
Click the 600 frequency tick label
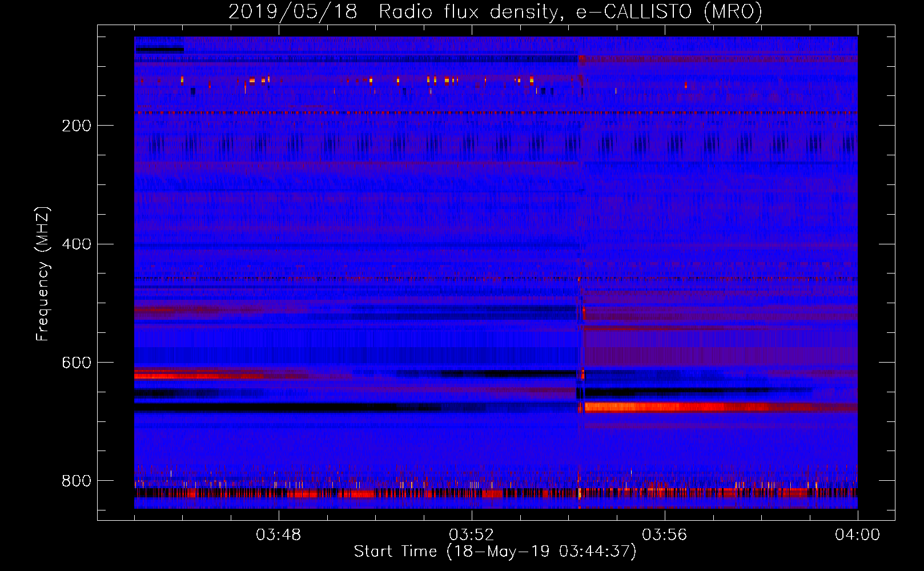[77, 363]
